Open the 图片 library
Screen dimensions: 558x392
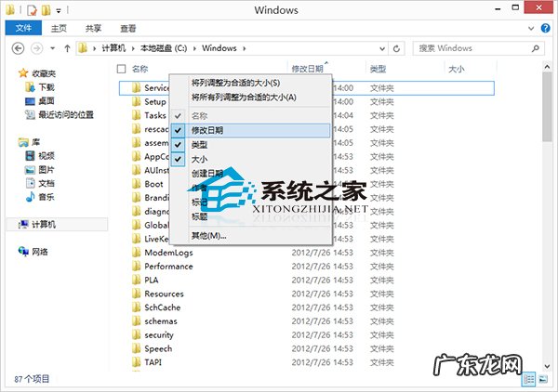[46, 169]
